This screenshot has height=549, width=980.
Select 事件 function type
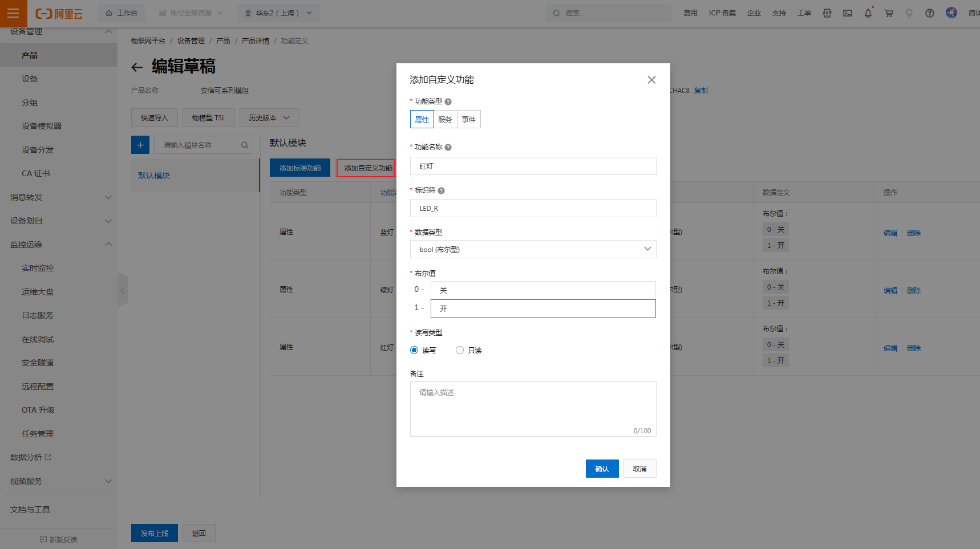469,119
